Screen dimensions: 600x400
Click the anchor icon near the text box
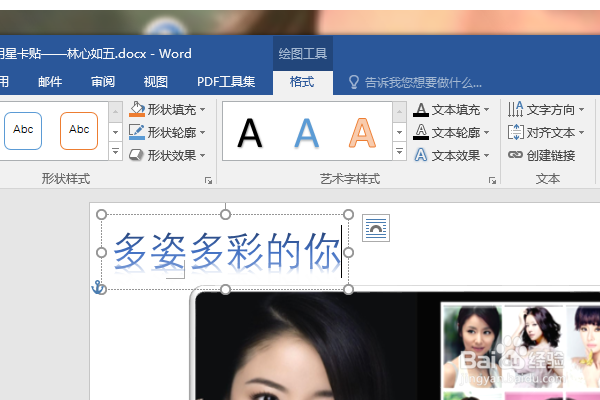(98, 287)
